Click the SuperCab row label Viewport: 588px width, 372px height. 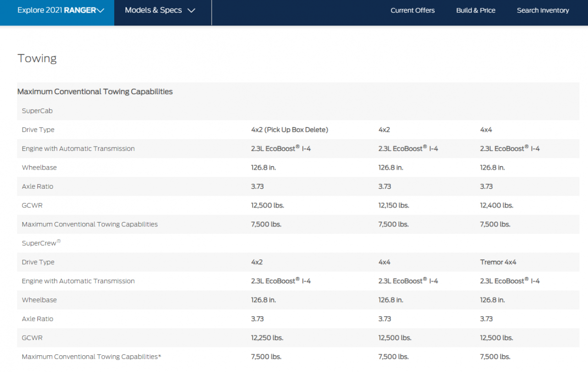point(37,111)
